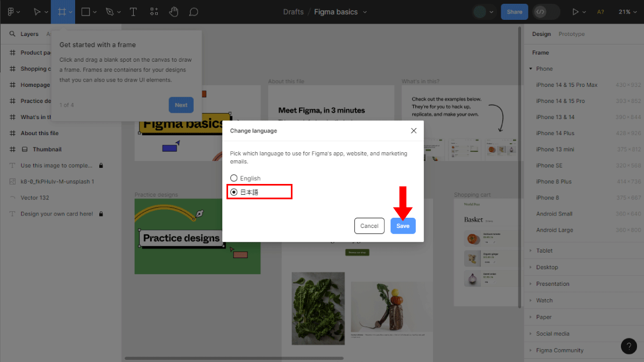Select the Move tool arrow

pos(37,12)
